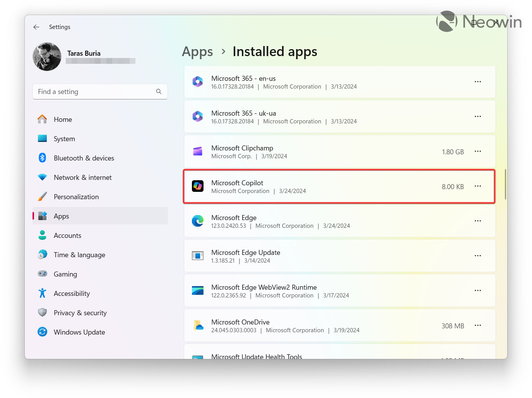Click the 308 MB size value
The height and width of the screenshot is (398, 532).
click(x=453, y=326)
